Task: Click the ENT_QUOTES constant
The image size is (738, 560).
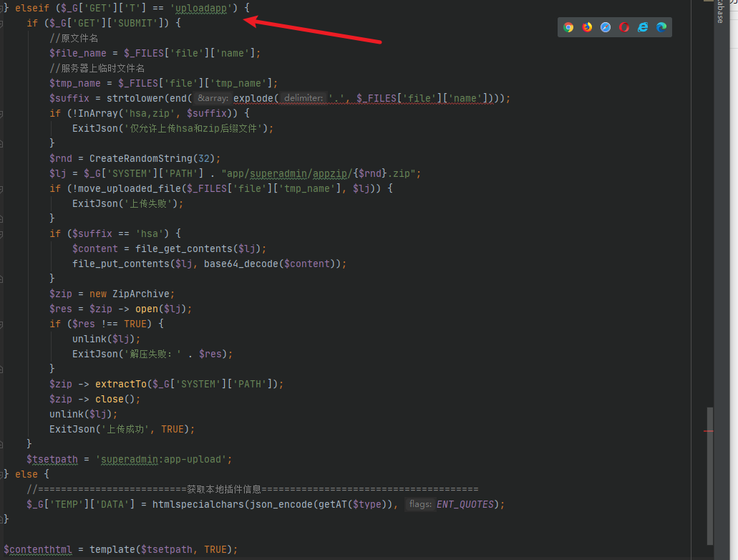Action: (x=465, y=504)
